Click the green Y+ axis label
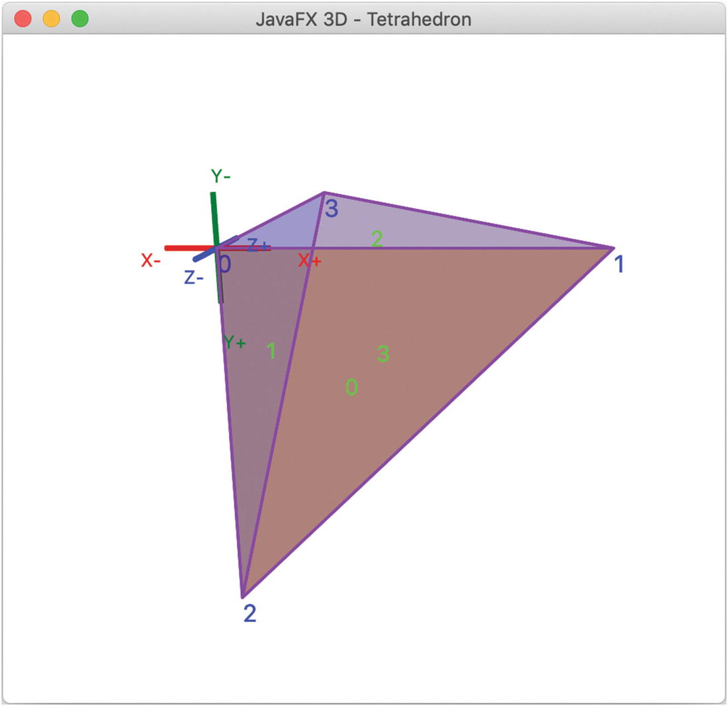This screenshot has width=728, height=706. click(x=234, y=343)
